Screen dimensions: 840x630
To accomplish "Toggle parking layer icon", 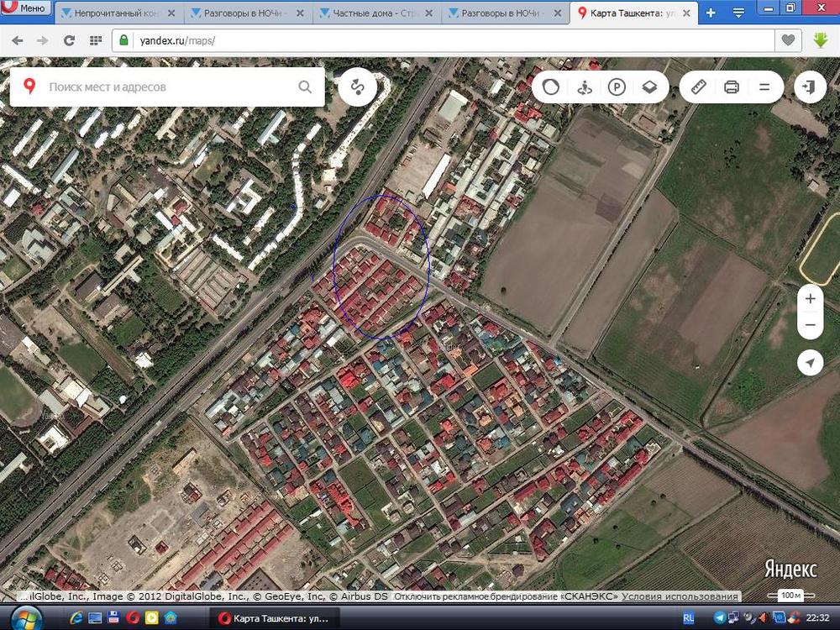I will tap(617, 87).
